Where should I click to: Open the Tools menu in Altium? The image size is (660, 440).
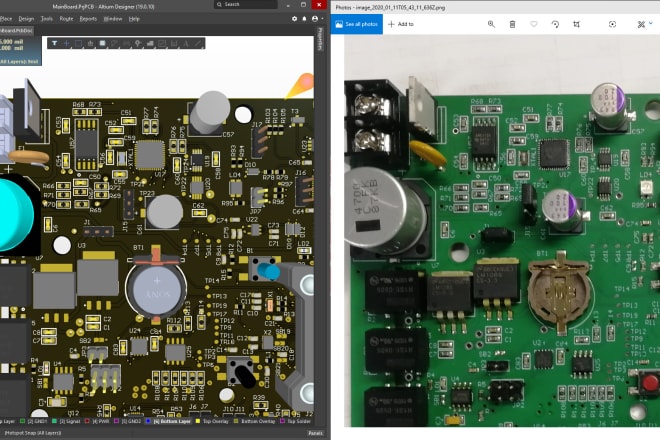pos(47,19)
